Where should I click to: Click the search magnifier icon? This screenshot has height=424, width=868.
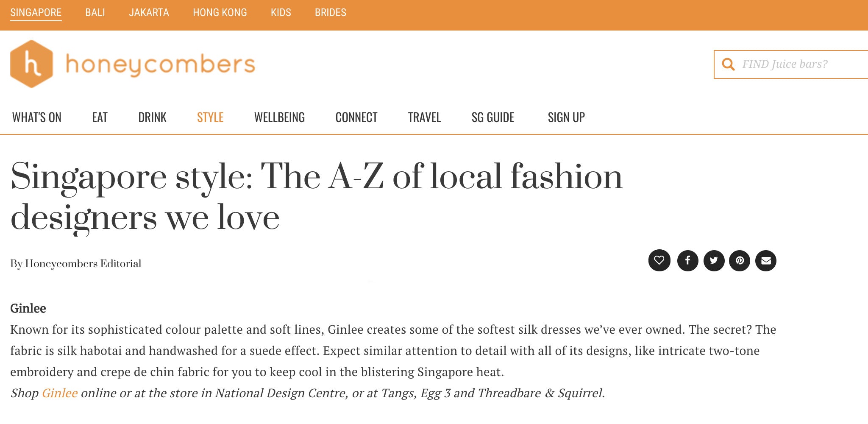point(728,64)
